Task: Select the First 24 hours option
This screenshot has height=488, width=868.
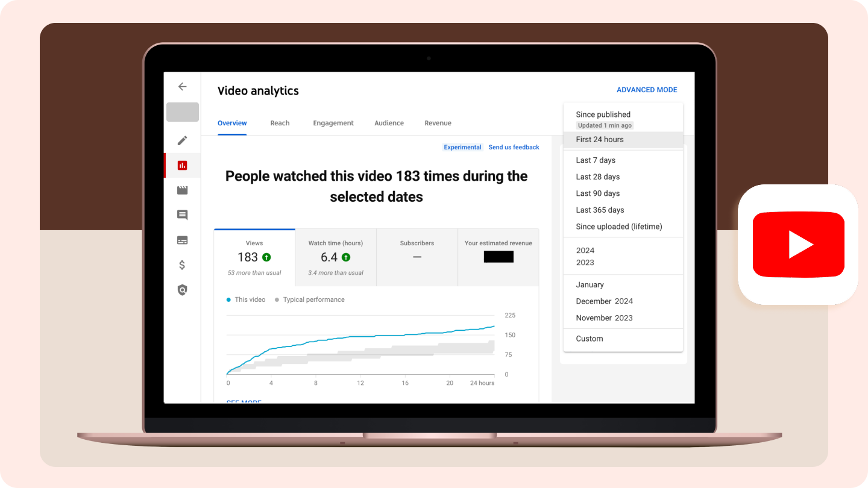Action: tap(600, 139)
